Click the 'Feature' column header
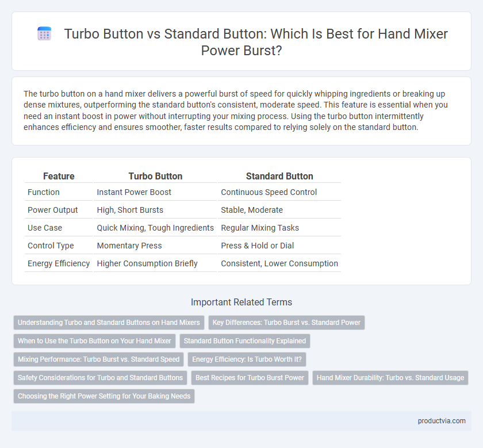Screen dimensions: 483x448 pos(59,176)
